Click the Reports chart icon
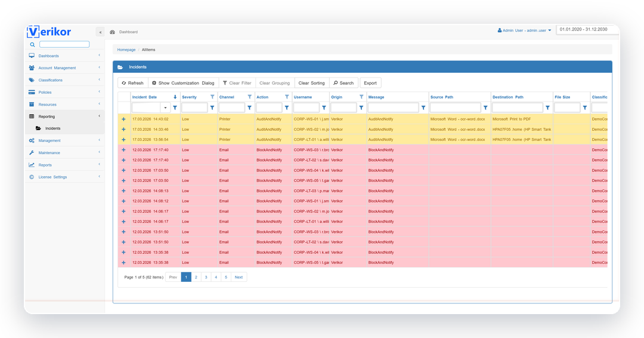The image size is (644, 338). 32,165
